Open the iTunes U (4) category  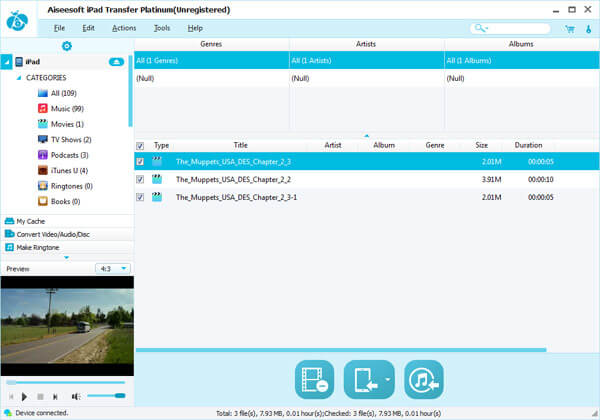(69, 171)
